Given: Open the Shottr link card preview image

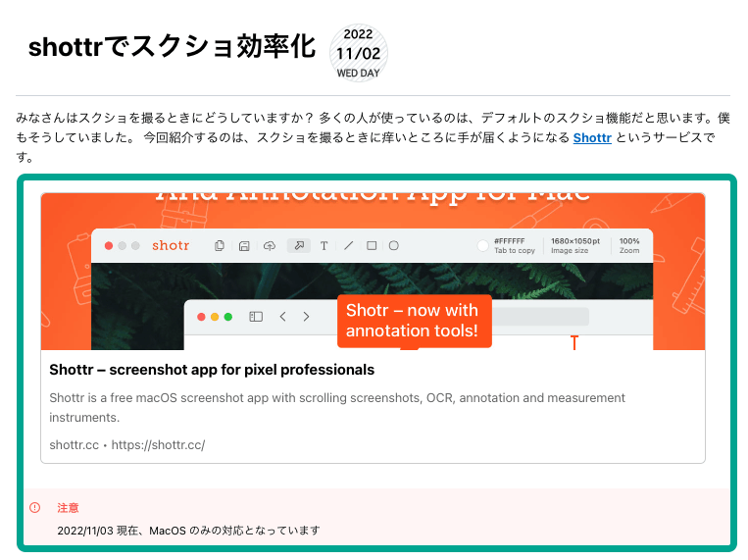Looking at the screenshot, I should (373, 271).
